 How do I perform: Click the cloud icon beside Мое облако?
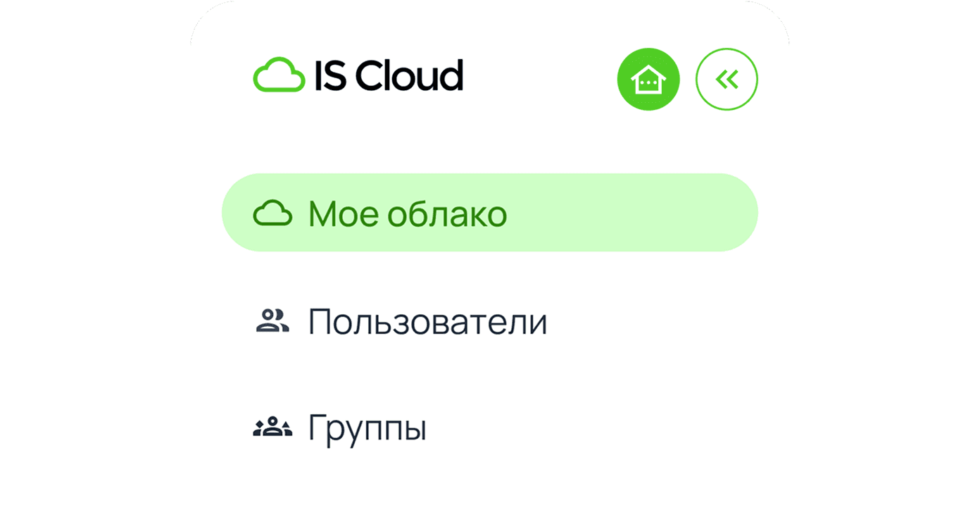point(272,213)
